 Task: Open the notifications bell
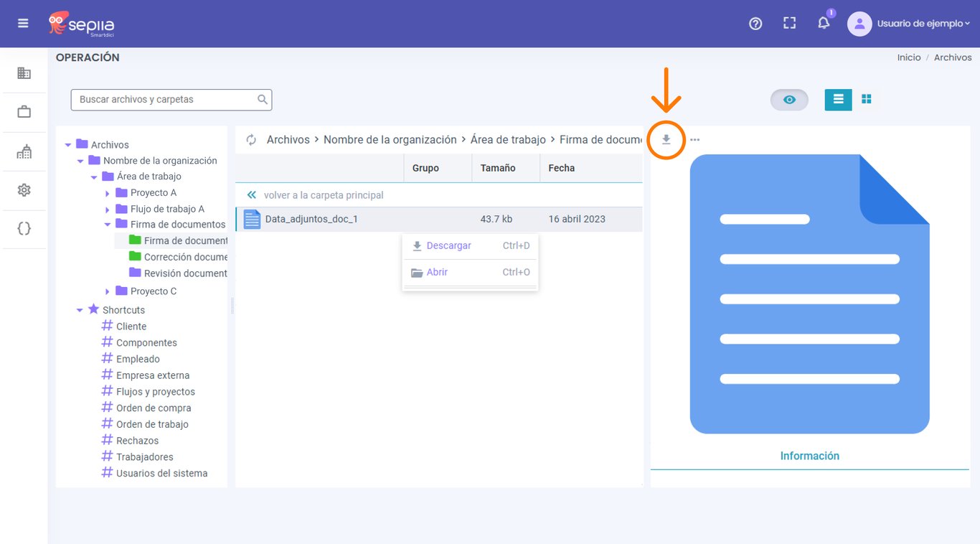pyautogui.click(x=824, y=23)
